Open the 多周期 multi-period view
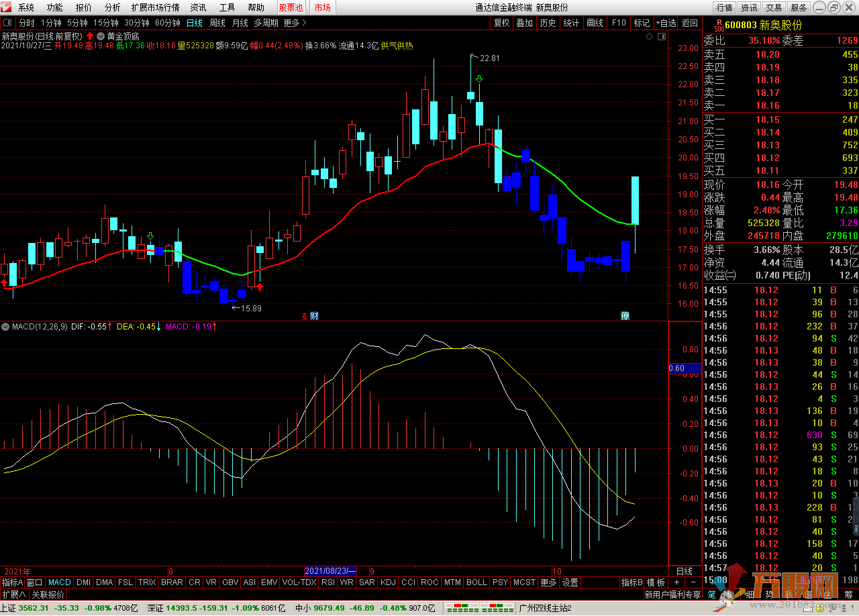 [266, 23]
